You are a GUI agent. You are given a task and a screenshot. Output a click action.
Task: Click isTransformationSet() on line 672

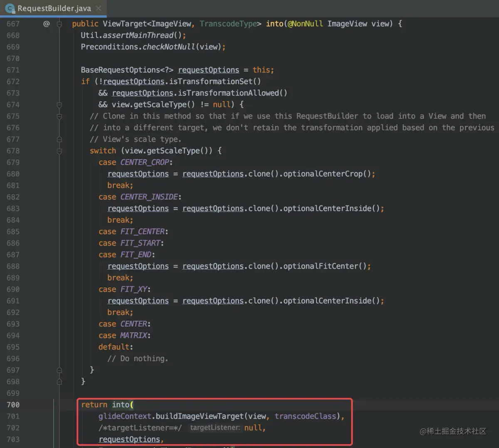tap(215, 81)
